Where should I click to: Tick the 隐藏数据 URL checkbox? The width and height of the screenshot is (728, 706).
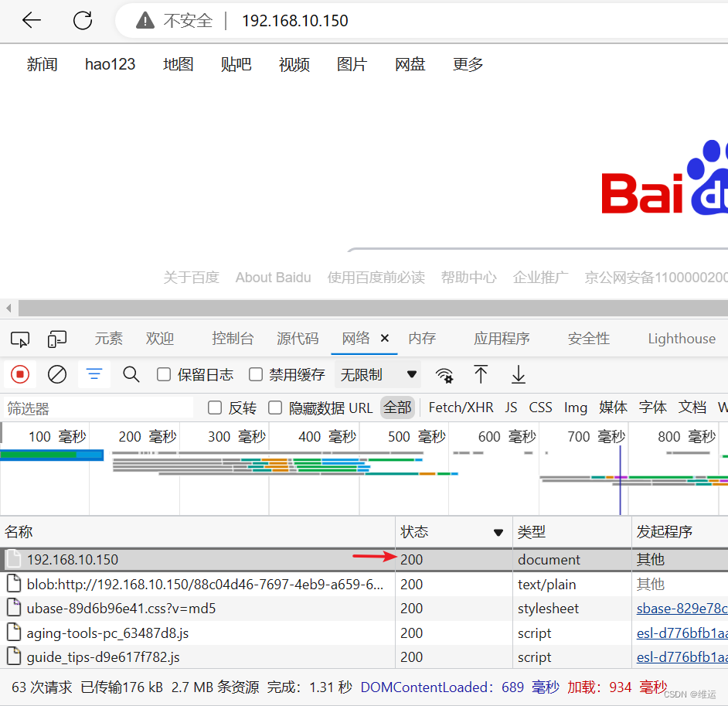pyautogui.click(x=275, y=408)
